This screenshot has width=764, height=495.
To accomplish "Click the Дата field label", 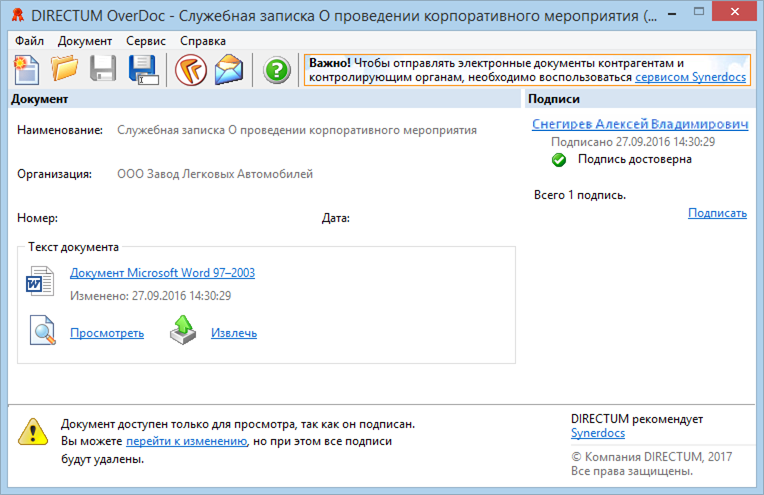I will 336,218.
